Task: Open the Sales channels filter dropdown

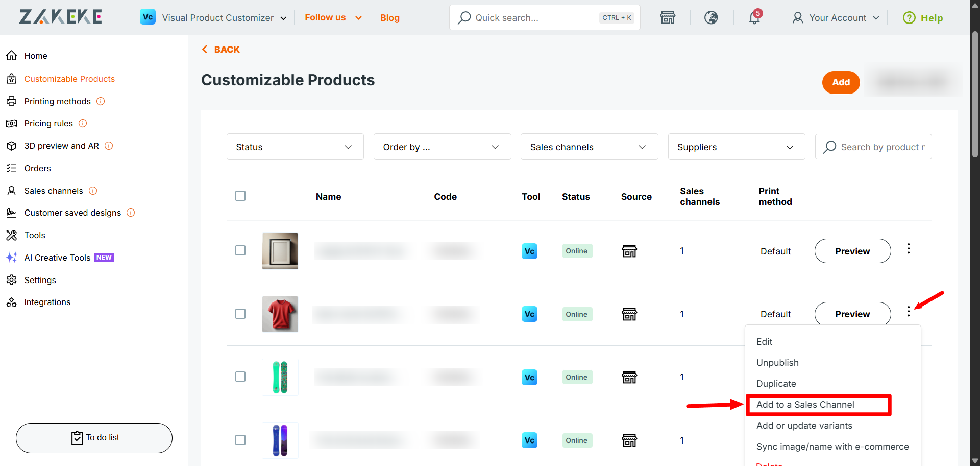Action: [x=589, y=147]
